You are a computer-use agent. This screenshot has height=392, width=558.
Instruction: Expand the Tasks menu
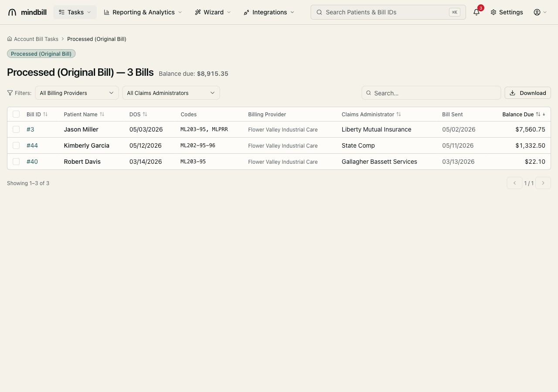click(x=75, y=12)
